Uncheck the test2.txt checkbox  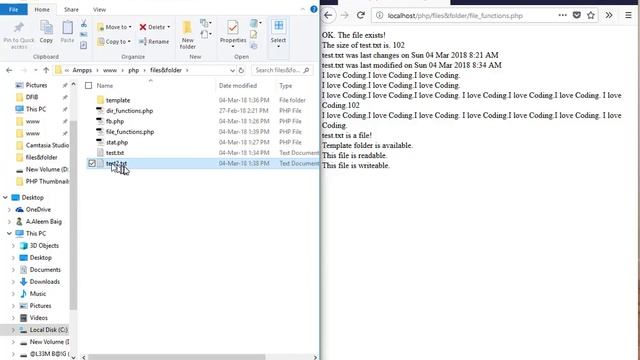tap(92, 163)
